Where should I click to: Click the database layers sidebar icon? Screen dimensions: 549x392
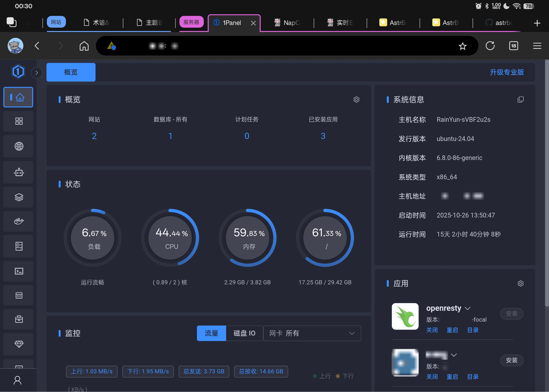pyautogui.click(x=19, y=197)
